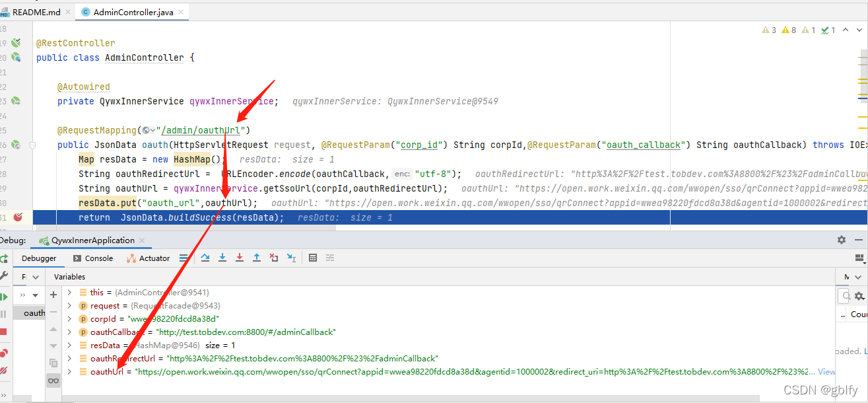868x403 pixels.
Task: Jump to next highlighted error arrow
Action: pos(860,30)
